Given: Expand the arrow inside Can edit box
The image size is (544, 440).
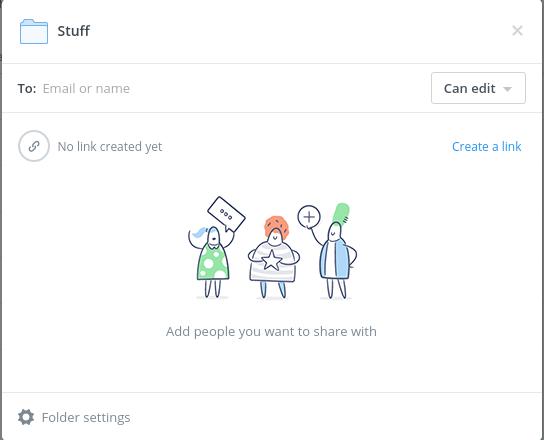Looking at the screenshot, I should (x=507, y=89).
